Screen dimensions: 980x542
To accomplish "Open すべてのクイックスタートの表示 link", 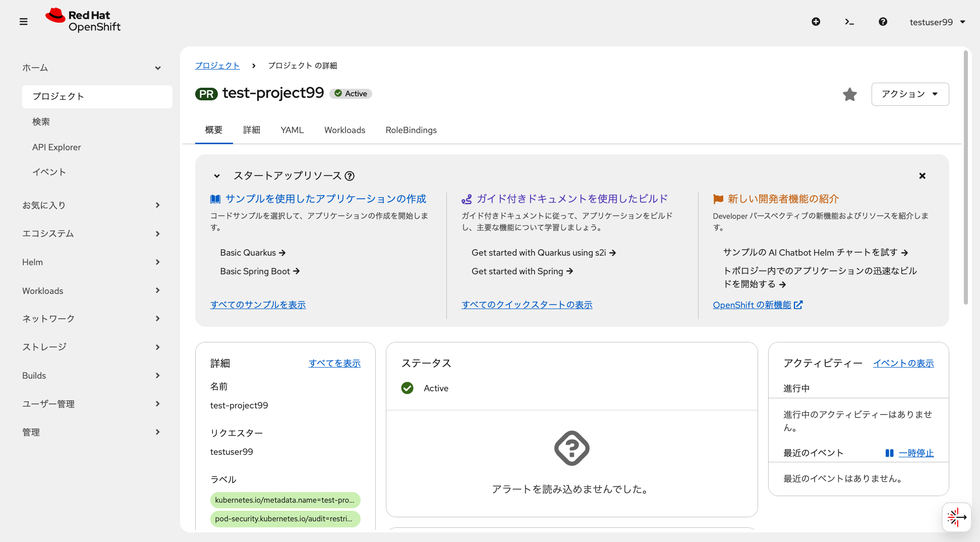I will tap(527, 305).
